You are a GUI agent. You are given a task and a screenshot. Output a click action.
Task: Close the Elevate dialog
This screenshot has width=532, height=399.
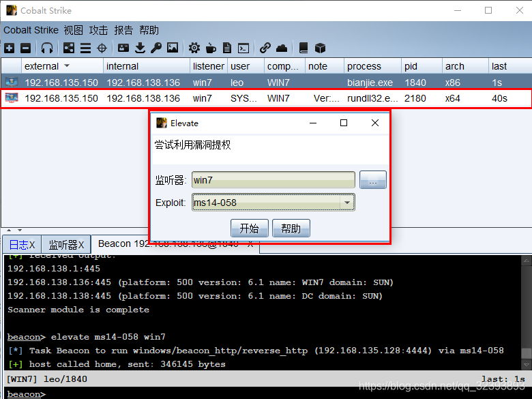pyautogui.click(x=375, y=123)
